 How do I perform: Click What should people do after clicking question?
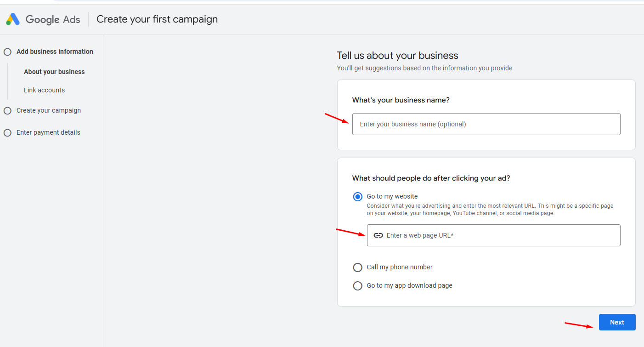click(x=431, y=178)
